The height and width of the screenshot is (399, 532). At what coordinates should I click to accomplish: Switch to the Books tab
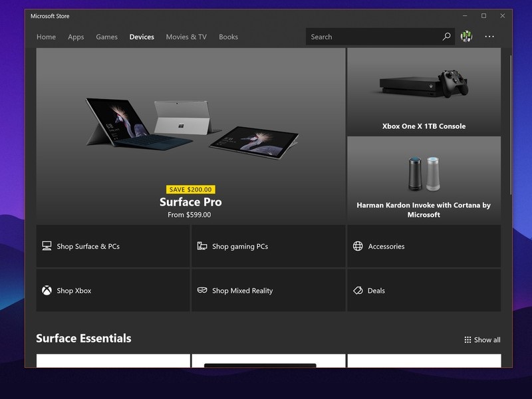[x=228, y=37]
